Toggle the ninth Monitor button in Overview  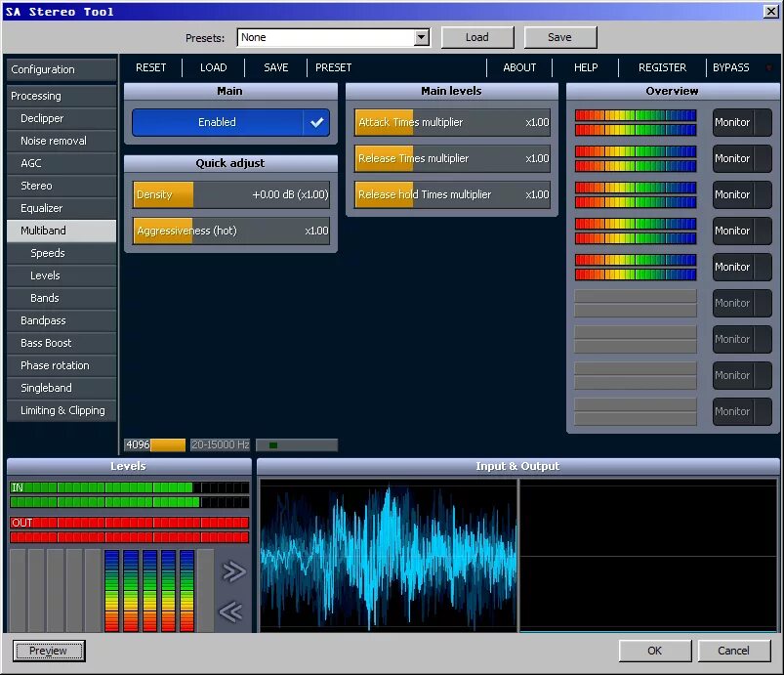(x=742, y=411)
